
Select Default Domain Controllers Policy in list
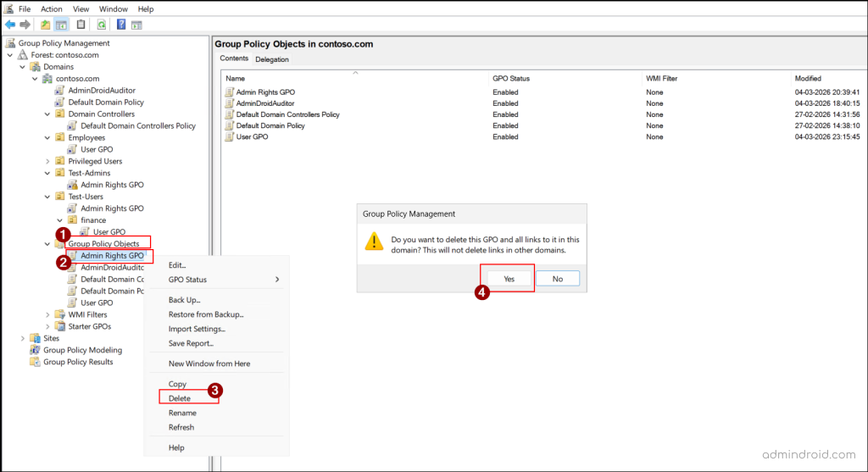point(288,114)
